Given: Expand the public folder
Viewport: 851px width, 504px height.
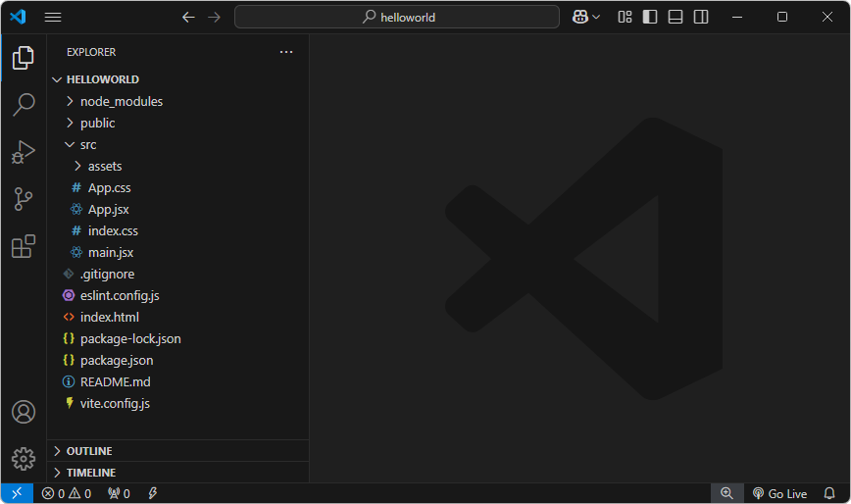Looking at the screenshot, I should [178, 124].
